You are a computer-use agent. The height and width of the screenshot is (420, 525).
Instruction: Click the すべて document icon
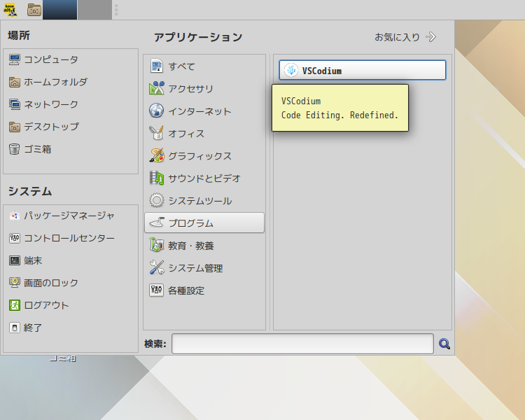[156, 66]
